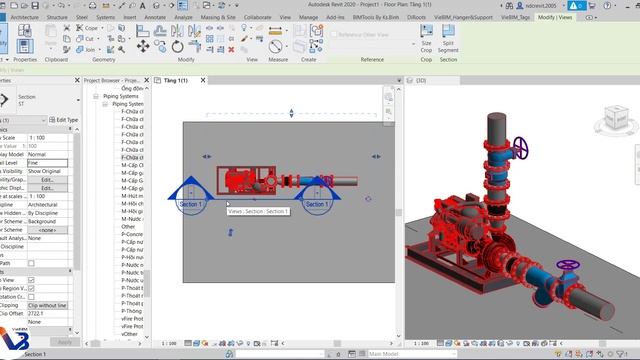Collapse the Piping Systems tree node
The image size is (640, 360).
pos(96,96)
